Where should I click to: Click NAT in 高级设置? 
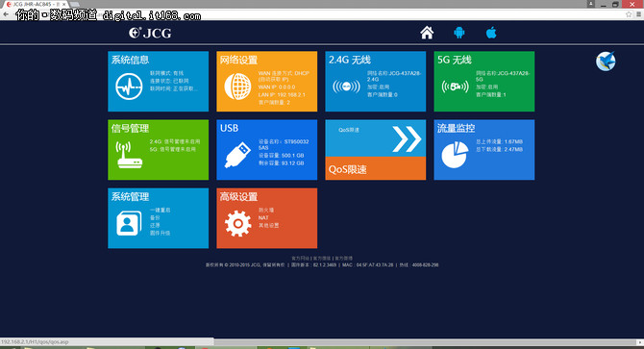coord(263,217)
